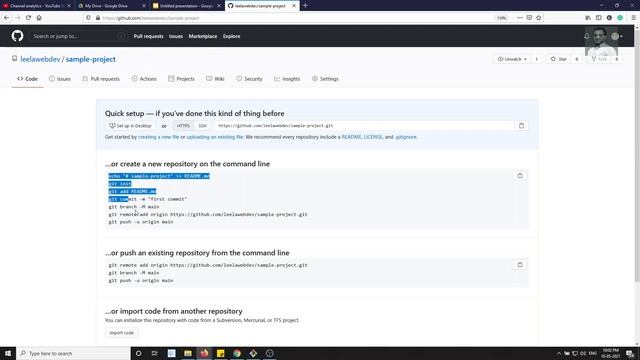Open Firefox from the taskbar
This screenshot has width=640, height=360.
point(204,353)
